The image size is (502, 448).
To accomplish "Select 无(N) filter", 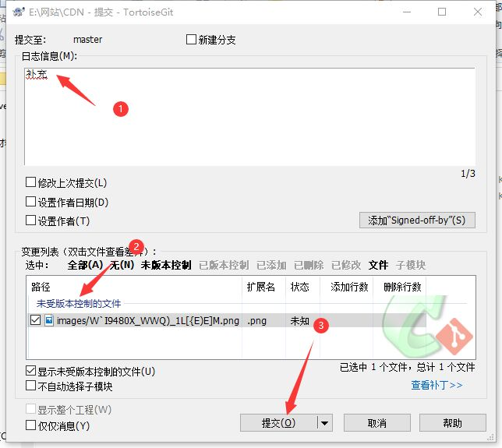I will tap(122, 265).
